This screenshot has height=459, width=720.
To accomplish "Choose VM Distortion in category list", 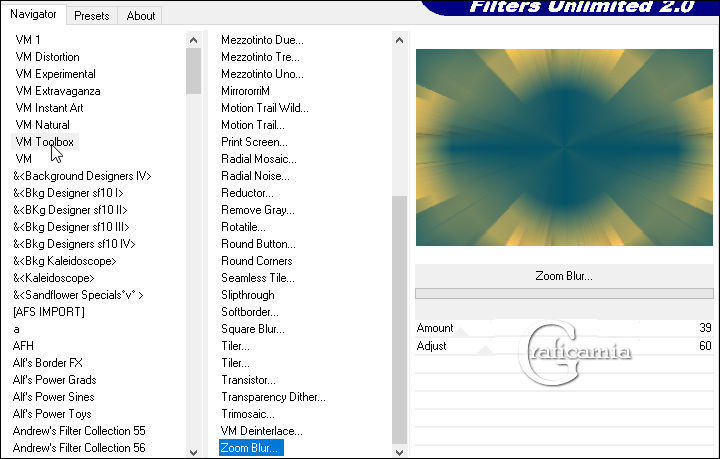I will pos(47,57).
